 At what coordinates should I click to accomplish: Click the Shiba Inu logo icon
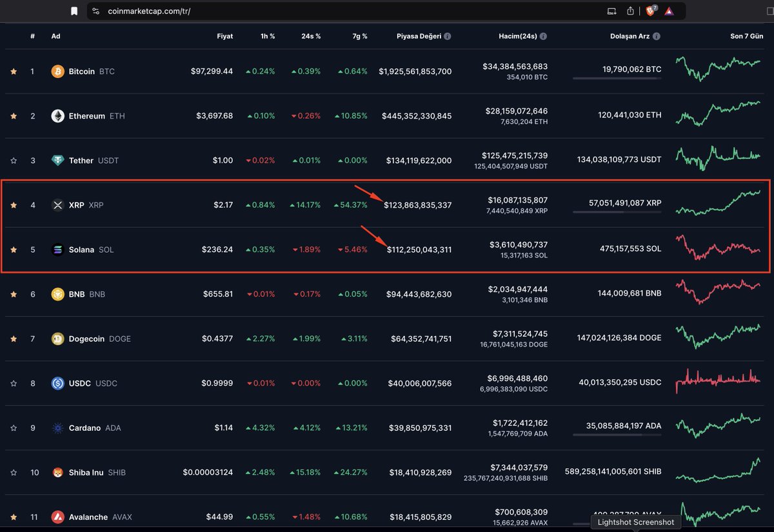coord(58,473)
